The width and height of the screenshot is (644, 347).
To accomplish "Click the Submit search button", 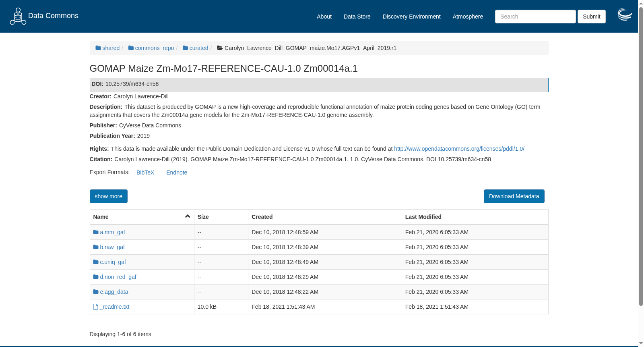I will click(x=591, y=17).
